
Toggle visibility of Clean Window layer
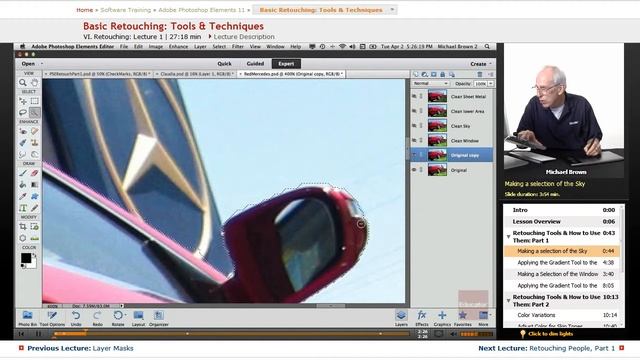(x=414, y=140)
